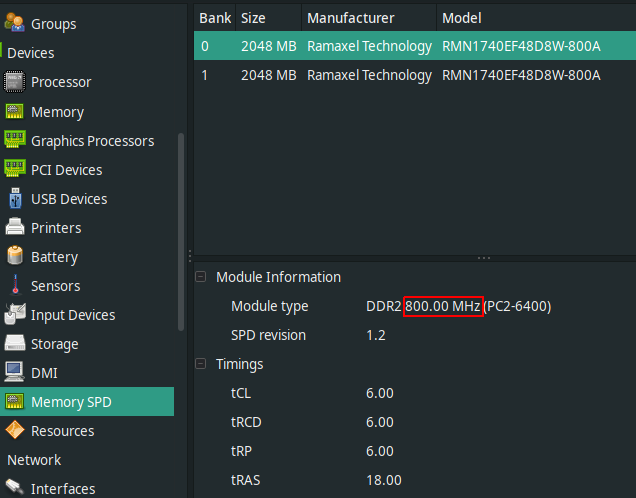Click the Memory icon in sidebar
Screen dimensions: 636x498
(x=15, y=112)
